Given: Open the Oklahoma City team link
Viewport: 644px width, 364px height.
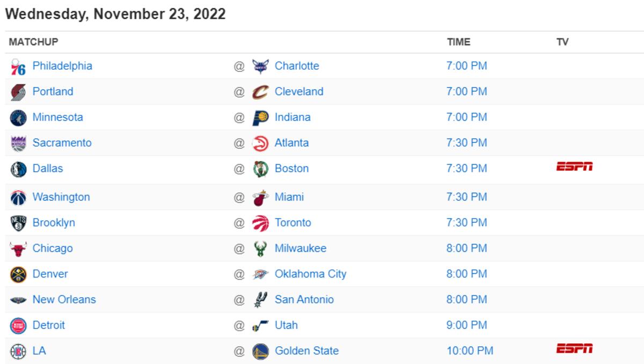Looking at the screenshot, I should [310, 274].
